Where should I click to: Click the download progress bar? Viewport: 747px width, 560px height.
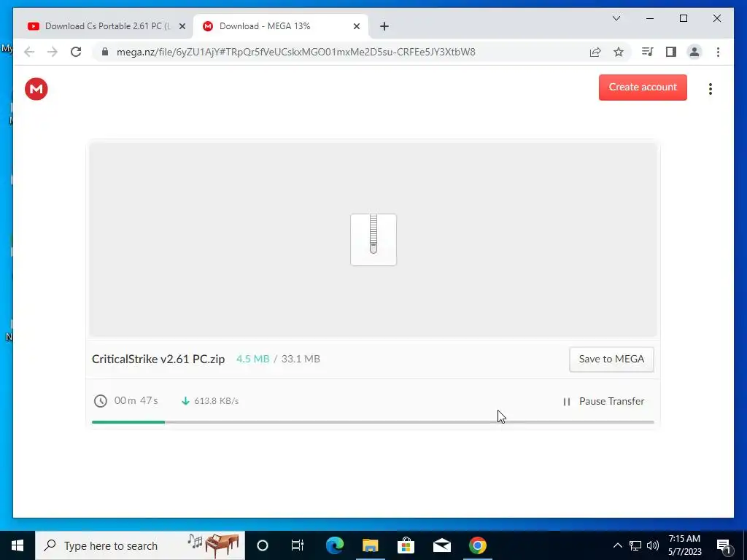pos(373,422)
